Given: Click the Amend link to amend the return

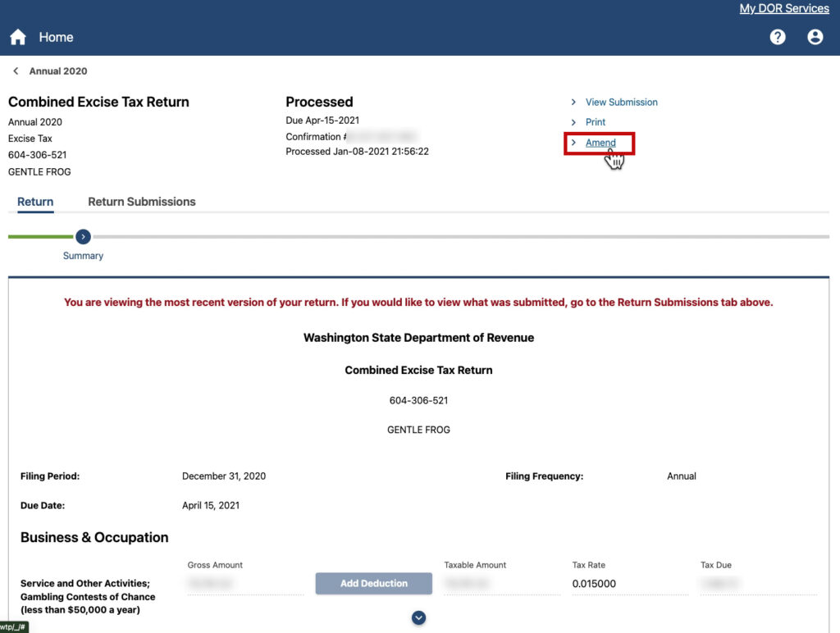Looking at the screenshot, I should click(x=600, y=142).
